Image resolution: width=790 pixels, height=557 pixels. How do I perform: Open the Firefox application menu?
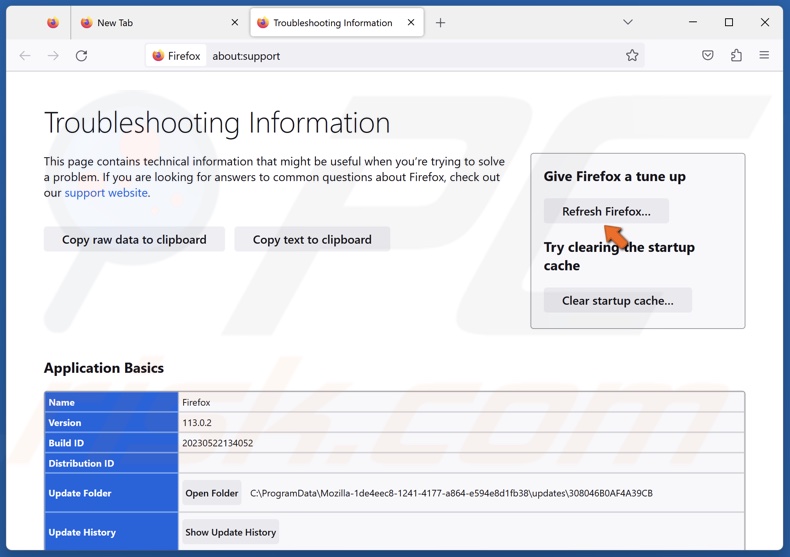pos(764,55)
